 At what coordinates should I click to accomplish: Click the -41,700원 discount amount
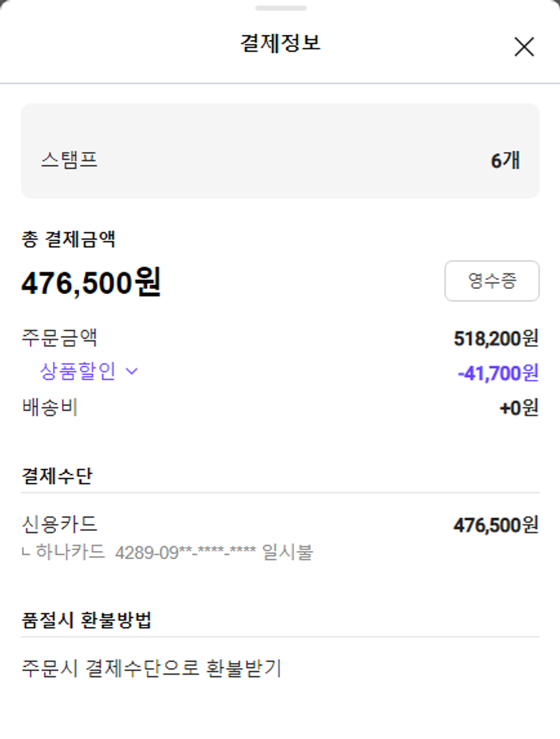(498, 372)
